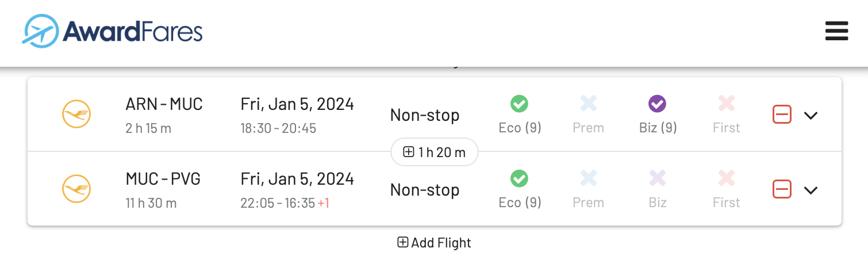Select Biz (9) on ARN - MUC flight
Screen dimensions: 868x267
pos(658,115)
